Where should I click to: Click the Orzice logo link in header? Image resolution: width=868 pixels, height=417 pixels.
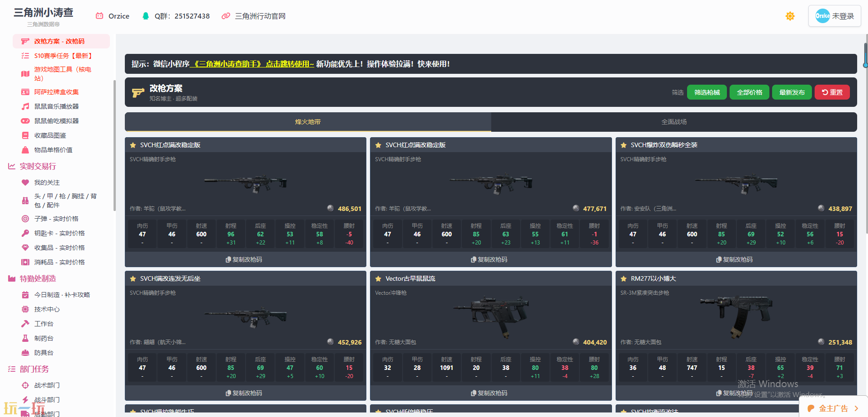click(113, 16)
